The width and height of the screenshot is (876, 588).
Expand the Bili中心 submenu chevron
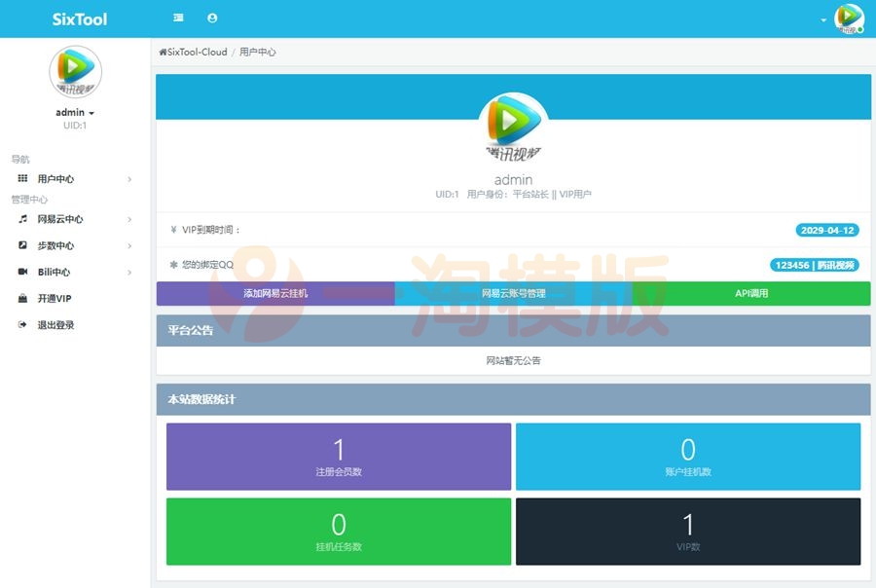click(x=128, y=272)
